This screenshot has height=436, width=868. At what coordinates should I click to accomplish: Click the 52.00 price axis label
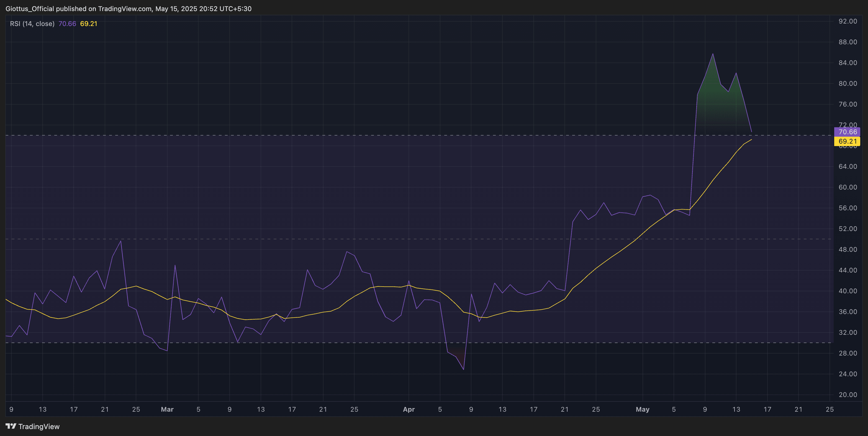click(848, 229)
